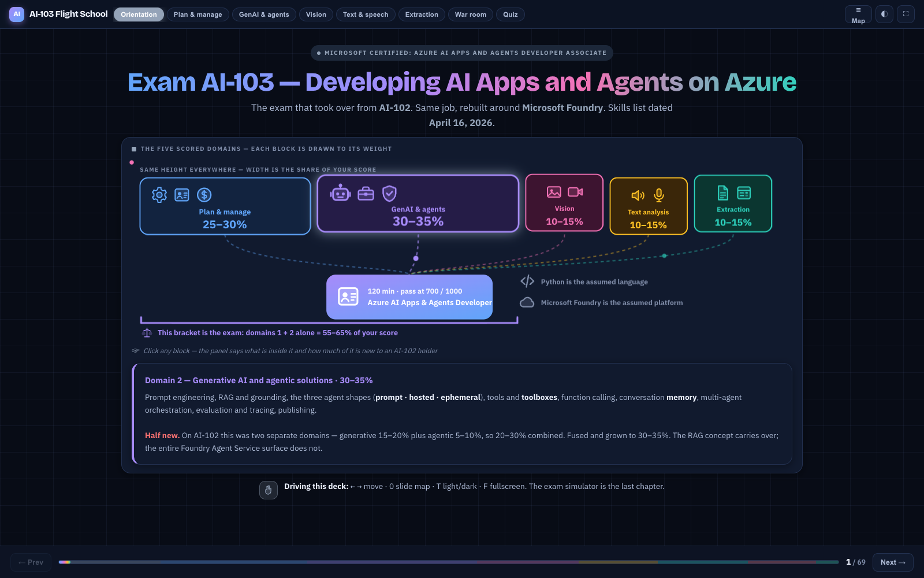Click the robot icon in GenAI & agents block

(x=341, y=193)
